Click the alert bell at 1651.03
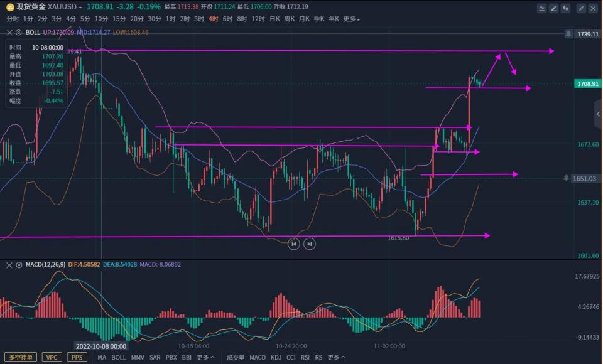Screen dimensions: 603x364 [567, 179]
